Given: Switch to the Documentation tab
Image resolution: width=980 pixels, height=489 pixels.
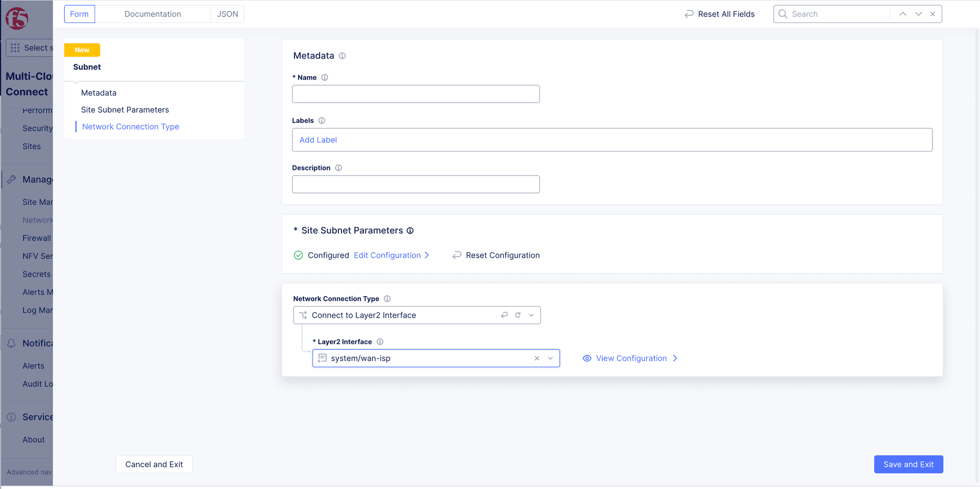Looking at the screenshot, I should tap(153, 14).
